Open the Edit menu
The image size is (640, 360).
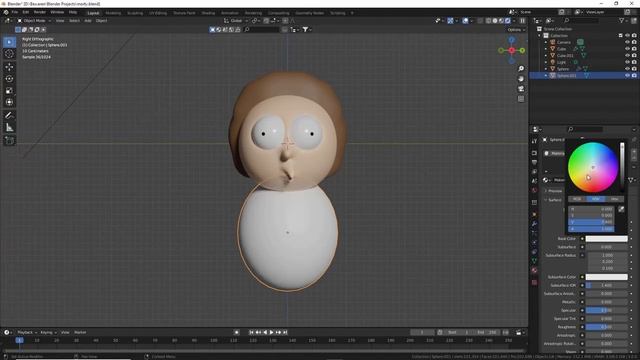pos(26,13)
